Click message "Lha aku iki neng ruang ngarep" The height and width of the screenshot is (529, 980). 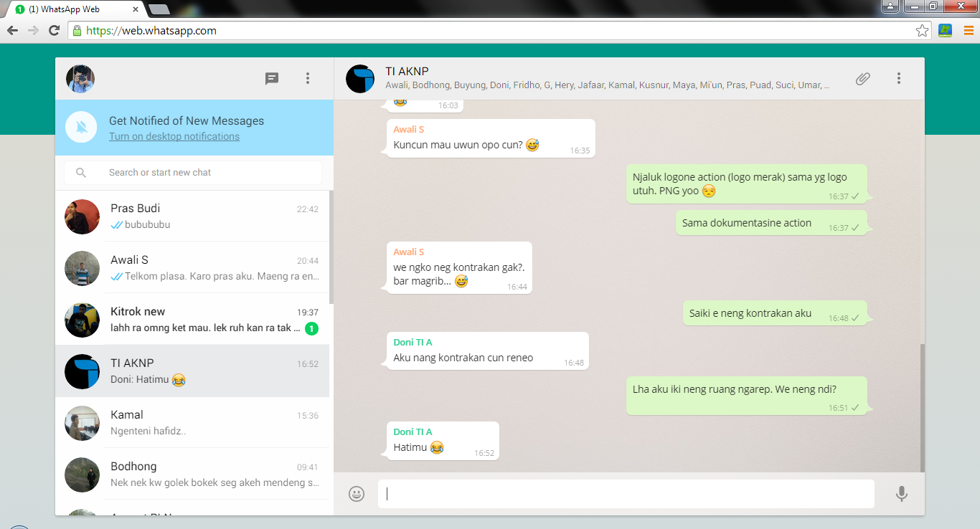point(747,396)
